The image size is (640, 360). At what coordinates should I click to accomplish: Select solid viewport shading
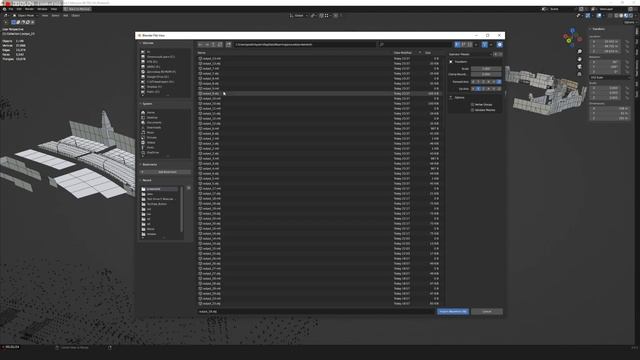(x=622, y=16)
